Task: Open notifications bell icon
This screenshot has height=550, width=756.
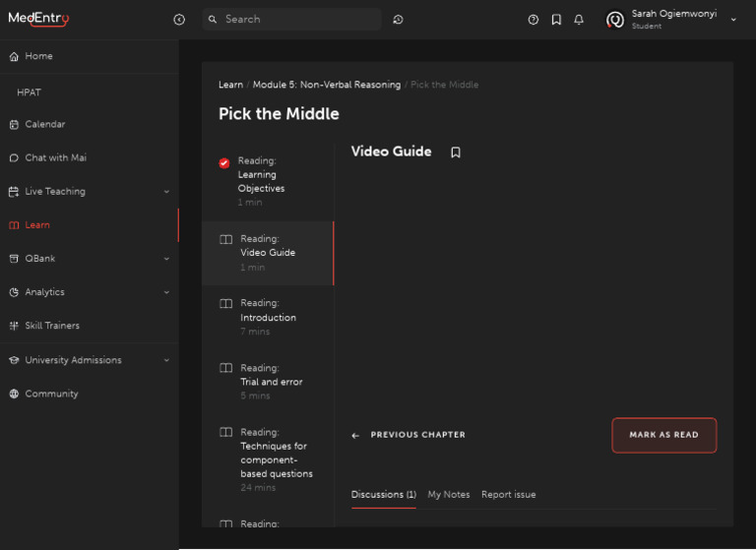Action: point(579,20)
